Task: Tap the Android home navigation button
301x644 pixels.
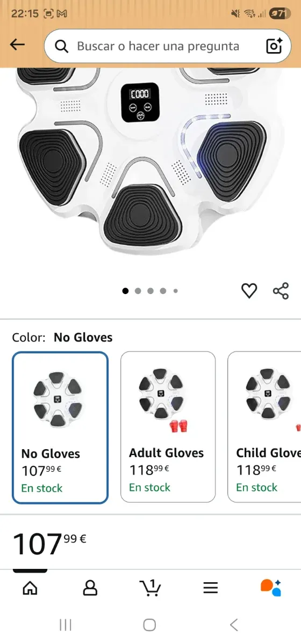Action: click(150, 625)
